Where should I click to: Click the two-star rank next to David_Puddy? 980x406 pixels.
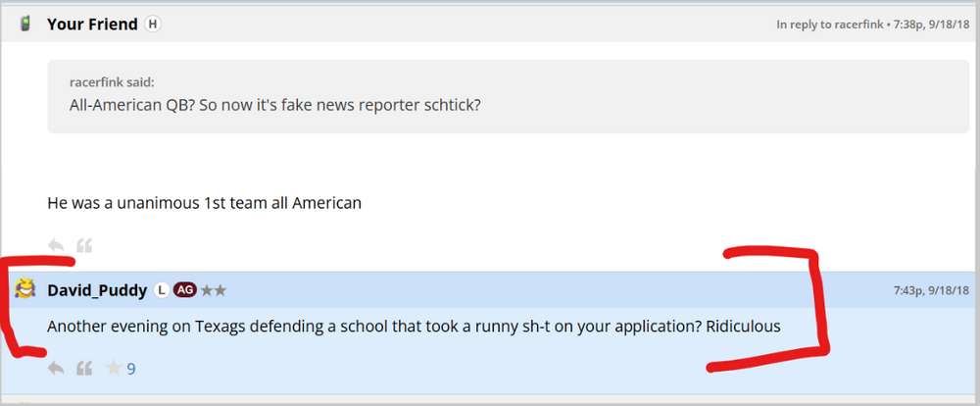coord(215,290)
